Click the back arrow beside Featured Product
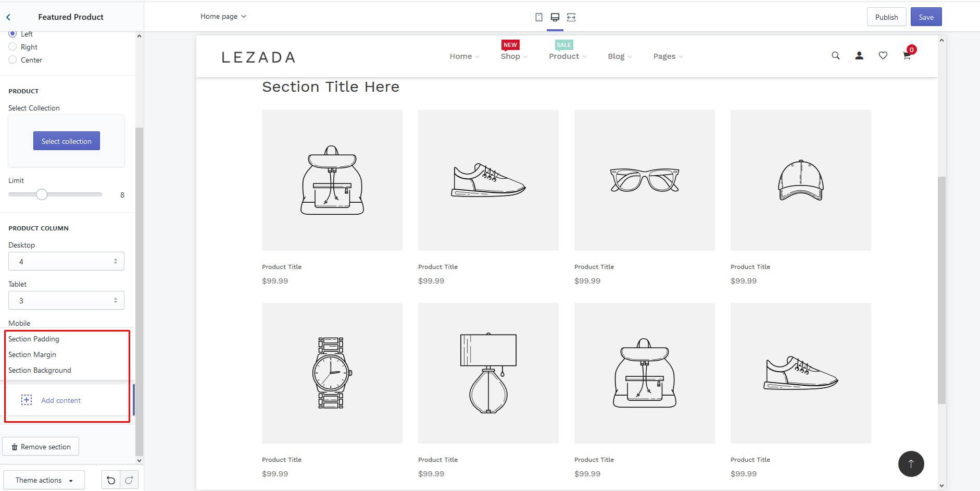980x491 pixels. click(8, 17)
